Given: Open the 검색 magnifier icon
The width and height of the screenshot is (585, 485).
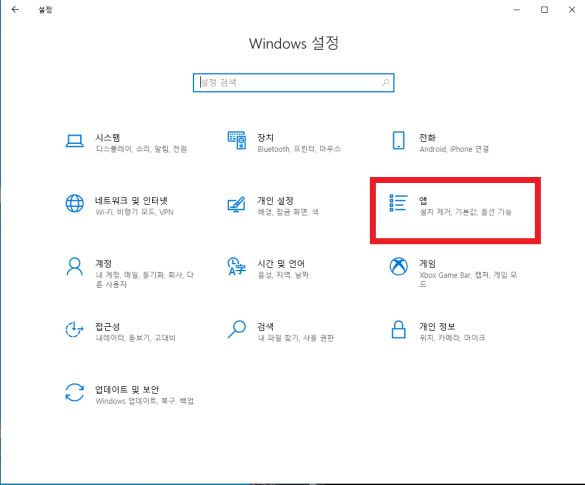Looking at the screenshot, I should pyautogui.click(x=237, y=329).
